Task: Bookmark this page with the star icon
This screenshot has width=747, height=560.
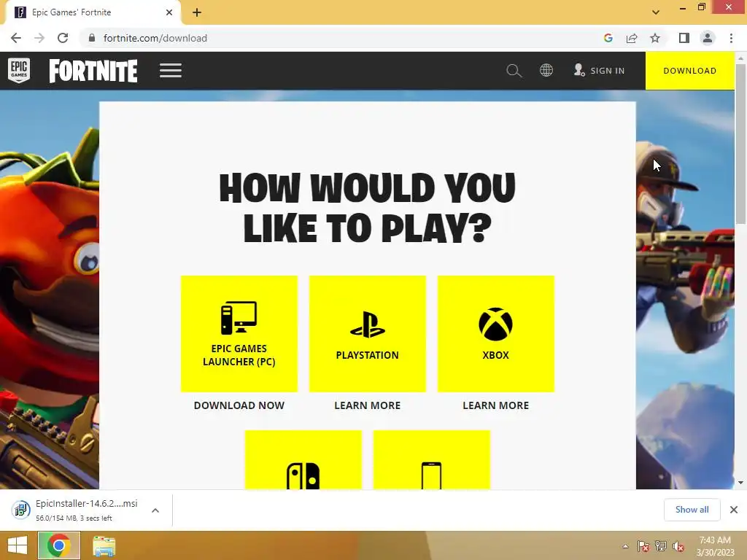Action: [655, 38]
